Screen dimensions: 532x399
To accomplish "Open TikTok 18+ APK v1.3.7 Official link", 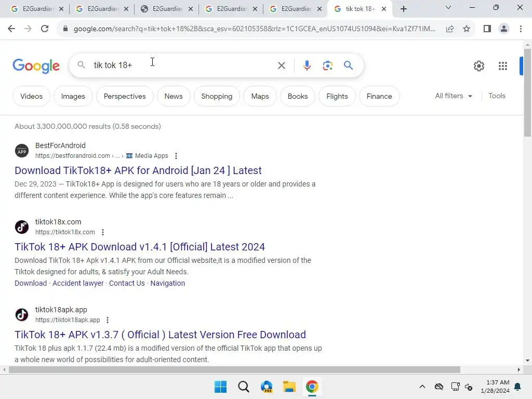I will (160, 335).
